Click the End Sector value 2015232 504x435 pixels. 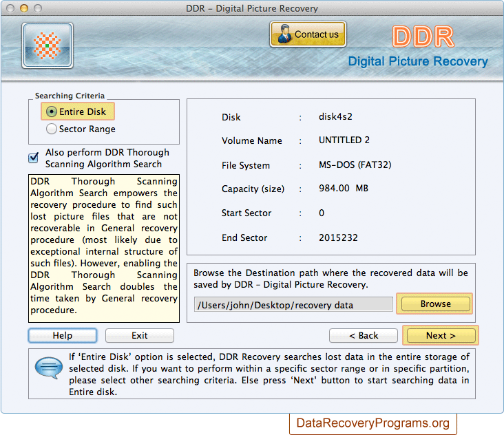pyautogui.click(x=338, y=237)
